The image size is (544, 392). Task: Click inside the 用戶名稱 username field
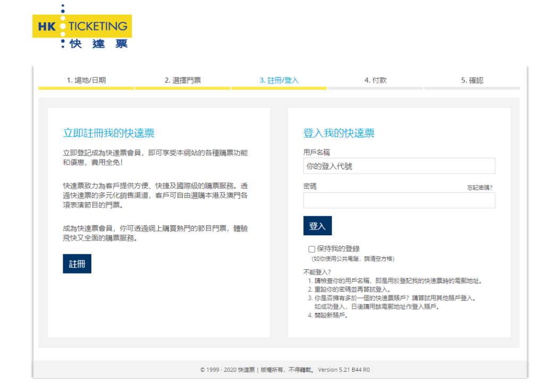(398, 166)
